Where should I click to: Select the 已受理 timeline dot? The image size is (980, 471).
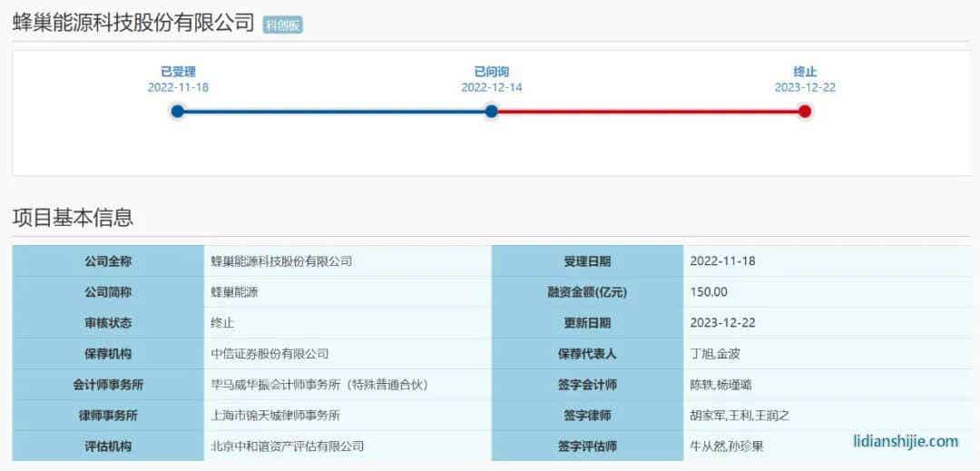[x=178, y=112]
